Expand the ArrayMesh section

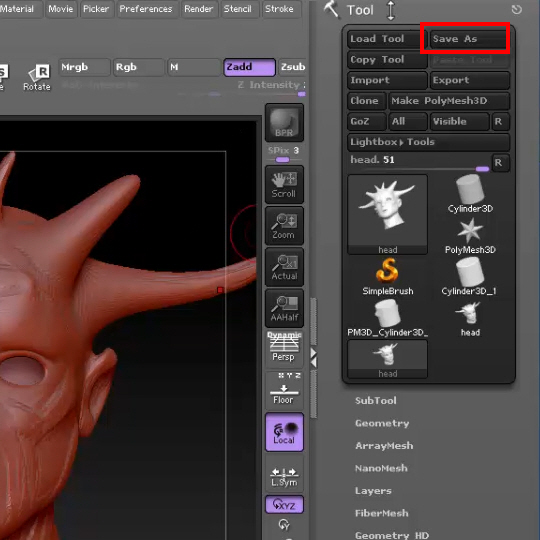[384, 446]
